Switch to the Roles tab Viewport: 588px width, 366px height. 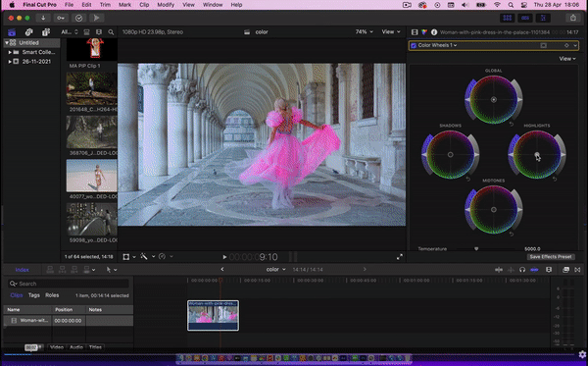coord(52,295)
